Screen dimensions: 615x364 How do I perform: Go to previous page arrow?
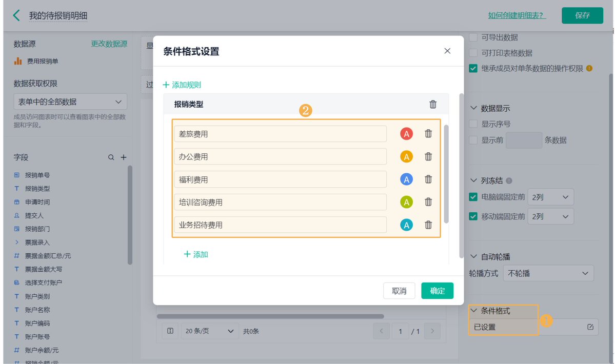click(x=381, y=331)
